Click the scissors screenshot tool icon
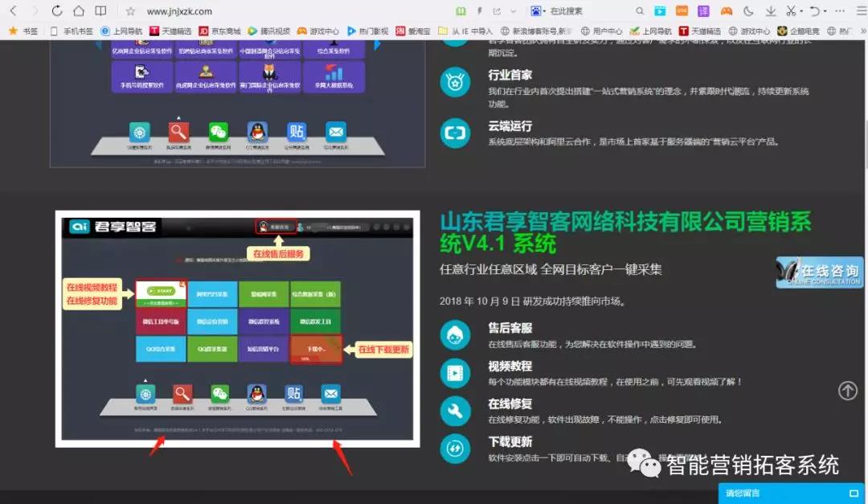868x504 pixels. click(x=791, y=11)
